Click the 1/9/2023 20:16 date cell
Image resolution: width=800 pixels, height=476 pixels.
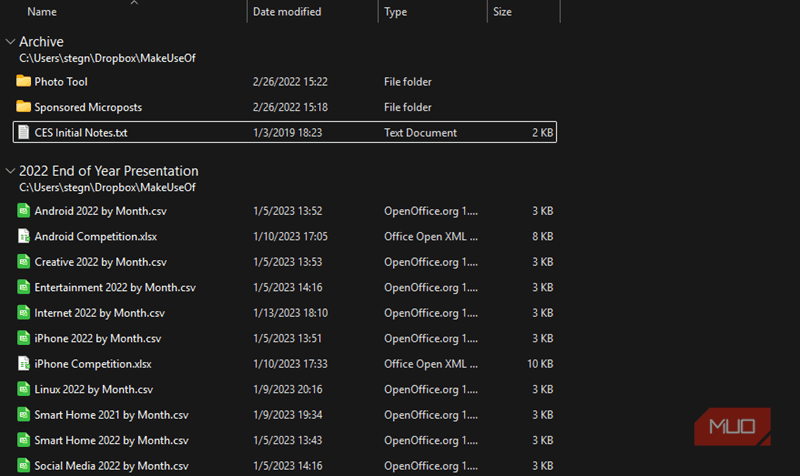coord(287,389)
